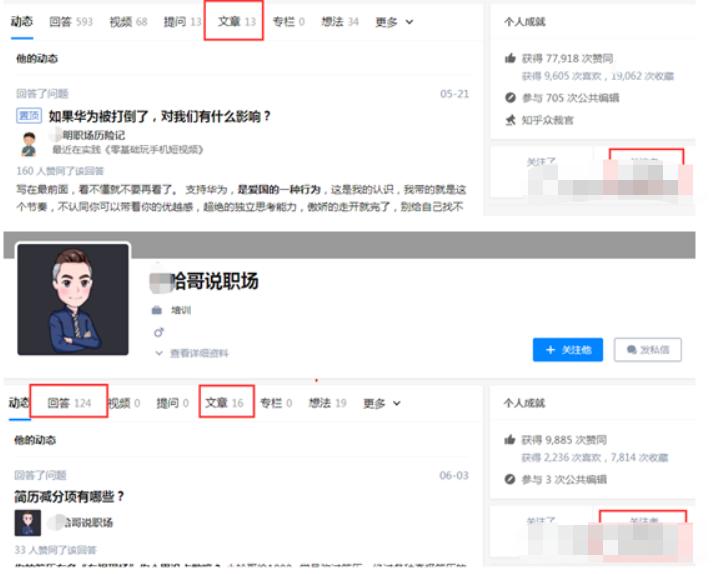The height and width of the screenshot is (574, 718).
Task: Switch to the 提问 13 tab
Action: [x=182, y=22]
